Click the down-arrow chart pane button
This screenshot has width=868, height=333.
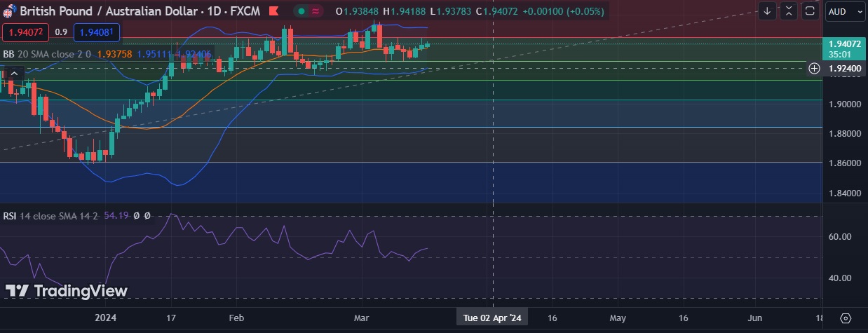click(768, 11)
